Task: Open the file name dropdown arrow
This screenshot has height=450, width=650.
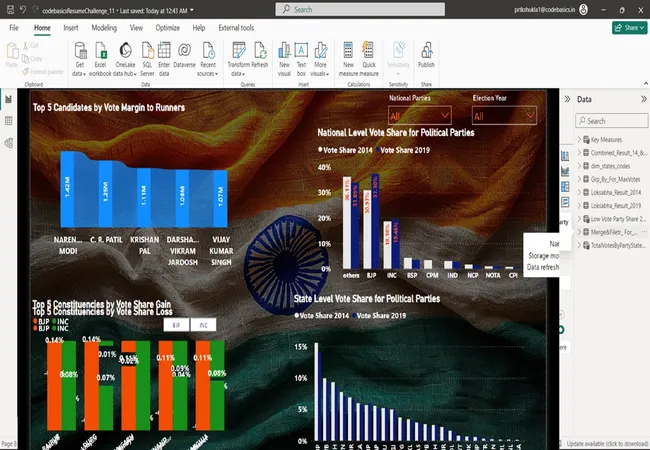Action: pyautogui.click(x=192, y=10)
